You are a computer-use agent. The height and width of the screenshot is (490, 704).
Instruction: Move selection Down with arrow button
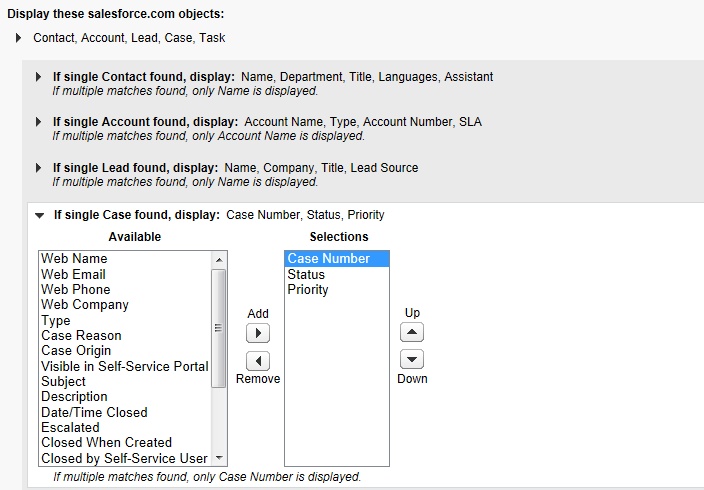pos(411,360)
